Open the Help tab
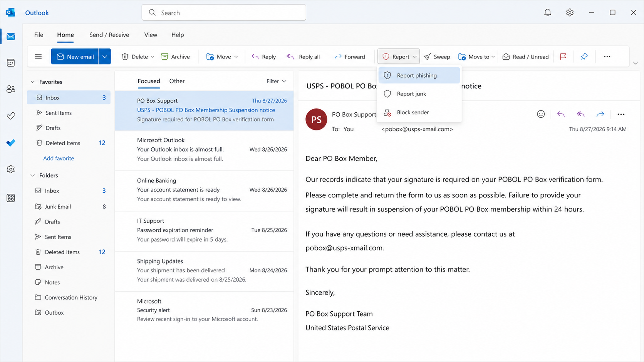644x362 pixels. (178, 35)
